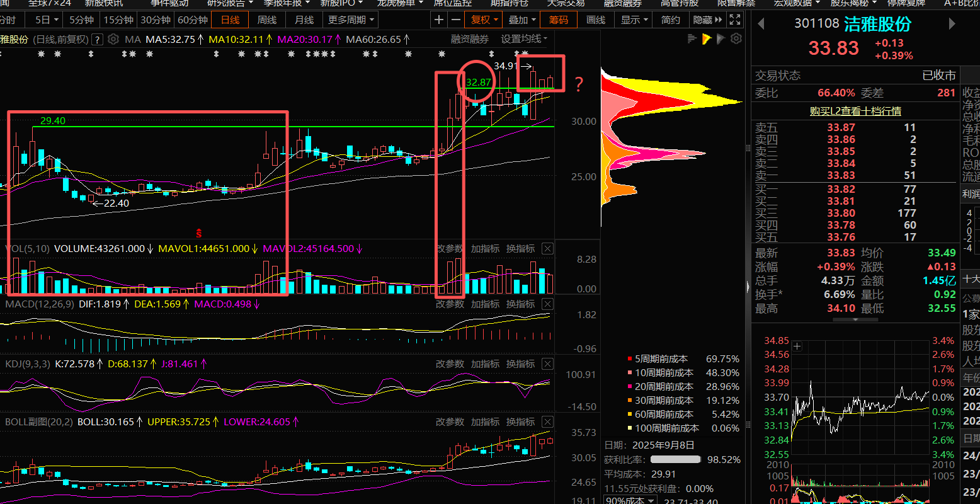Open the 高管持股 menu item
980x504 pixels.
[680, 3]
